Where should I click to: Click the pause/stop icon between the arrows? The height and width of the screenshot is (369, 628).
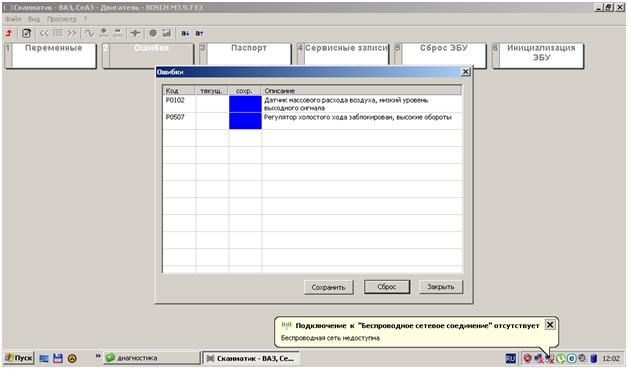pos(58,33)
